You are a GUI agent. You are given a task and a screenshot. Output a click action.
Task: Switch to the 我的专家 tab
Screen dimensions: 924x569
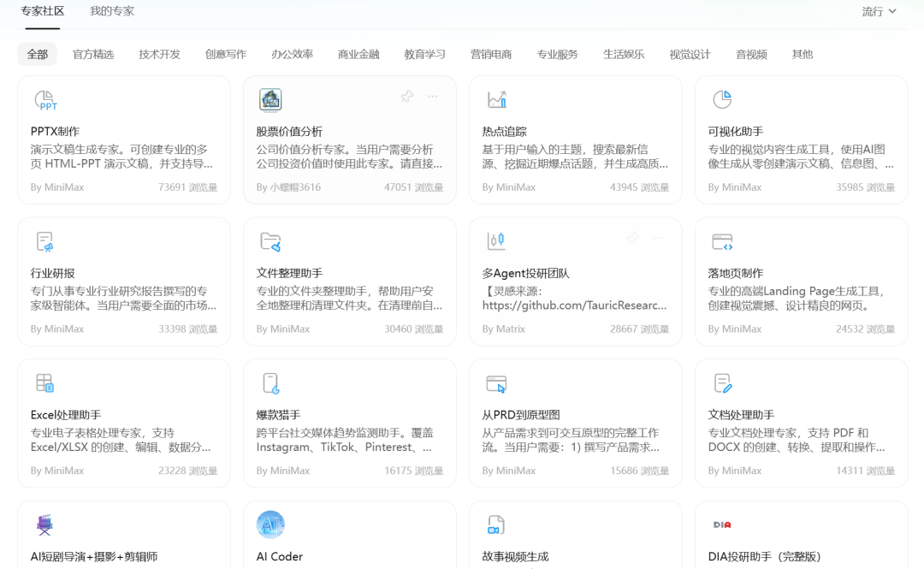111,11
